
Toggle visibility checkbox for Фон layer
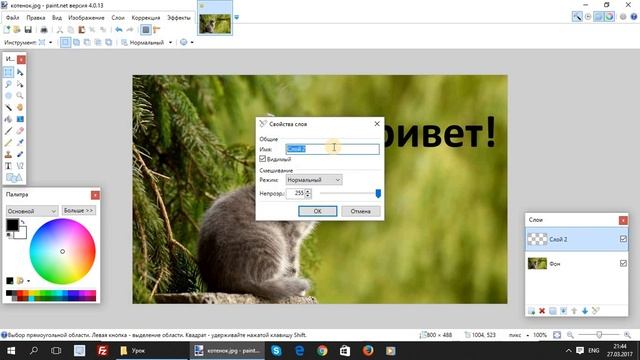623,264
